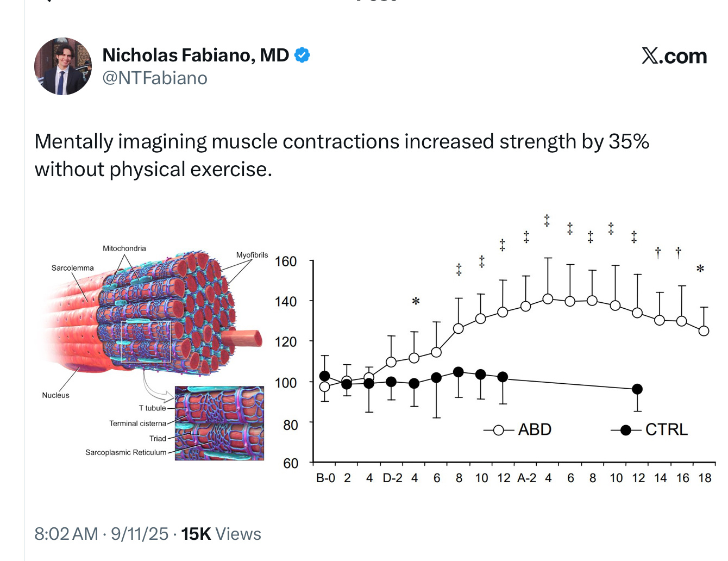Click the Nicholas Fabiano, MD display name
The height and width of the screenshot is (561, 728).
pyautogui.click(x=196, y=55)
